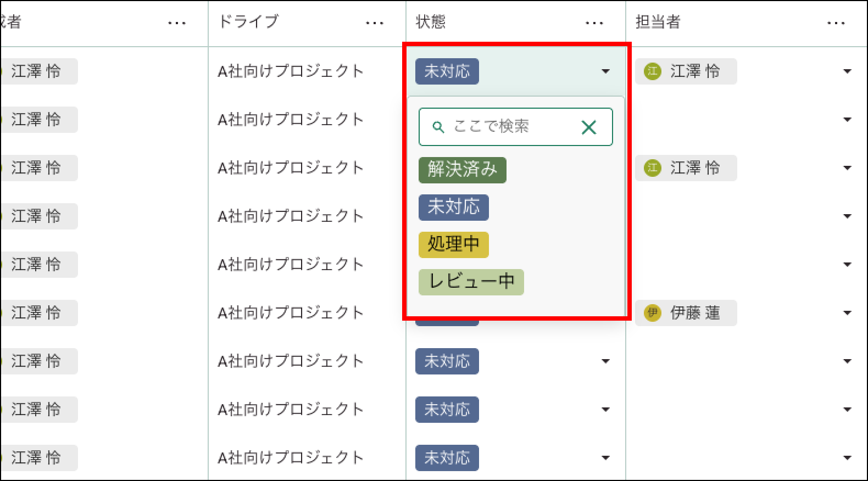Image resolution: width=868 pixels, height=481 pixels.
Task: Collapse the open 未対応 status dropdown arrow
Action: [605, 71]
